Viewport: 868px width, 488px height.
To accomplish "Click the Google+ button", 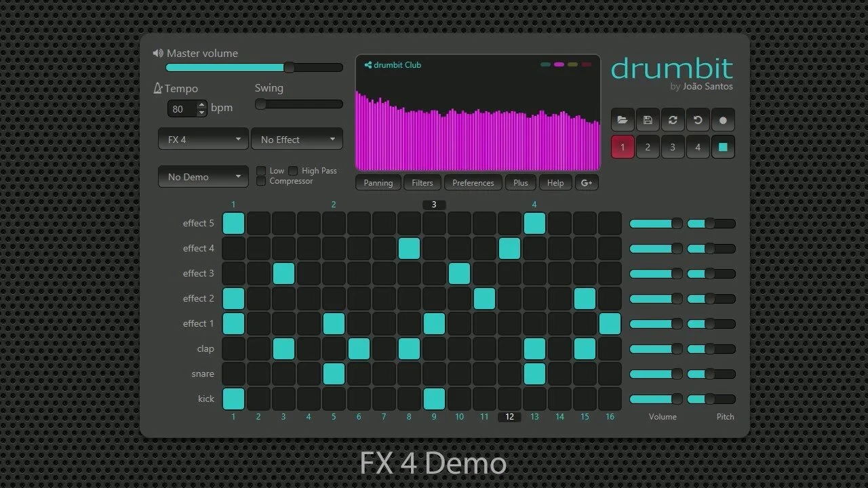I will [x=587, y=183].
